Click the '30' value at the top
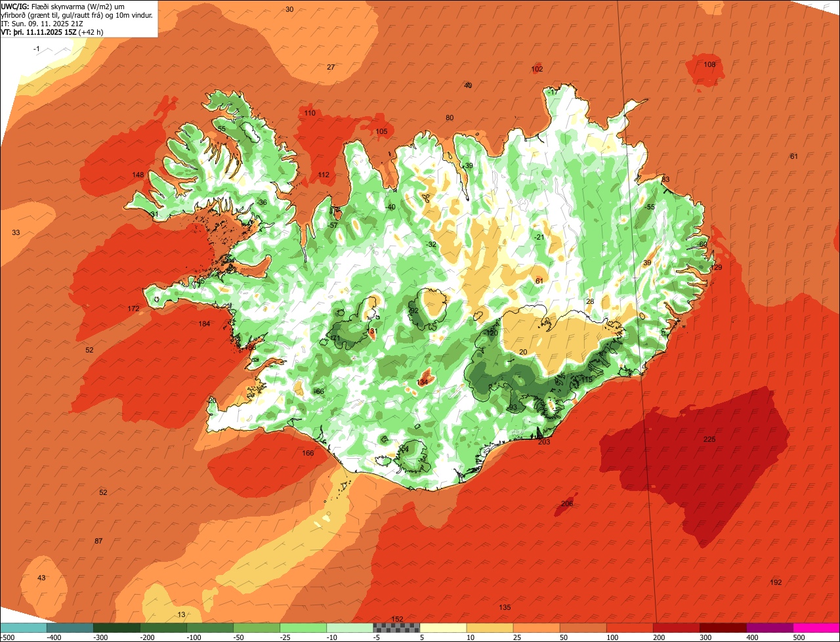840x642 pixels. tap(289, 9)
